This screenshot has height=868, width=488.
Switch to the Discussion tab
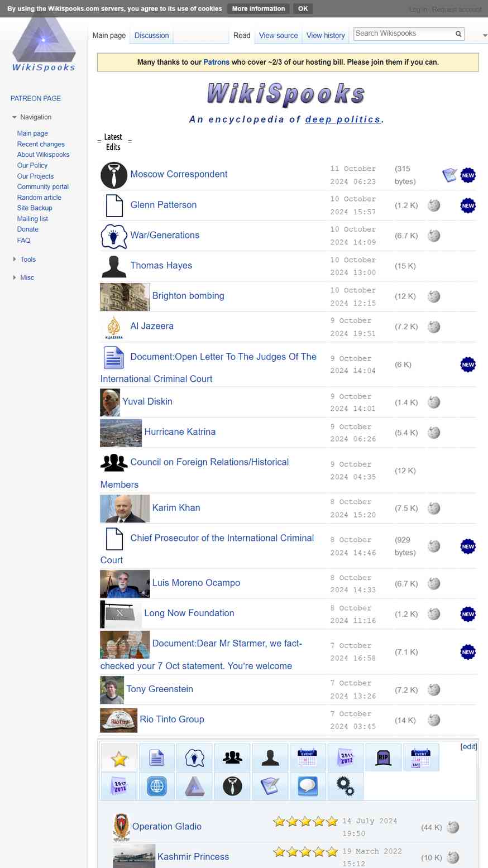tap(152, 35)
